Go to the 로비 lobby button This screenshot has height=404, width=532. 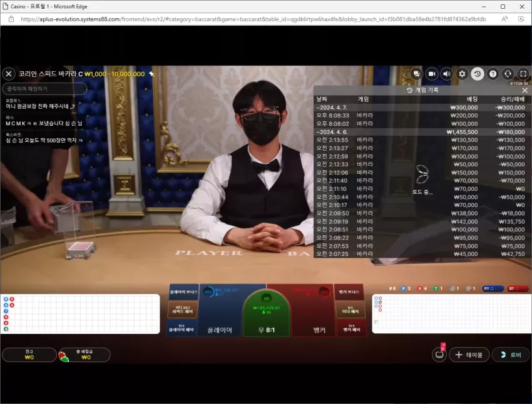tap(511, 355)
